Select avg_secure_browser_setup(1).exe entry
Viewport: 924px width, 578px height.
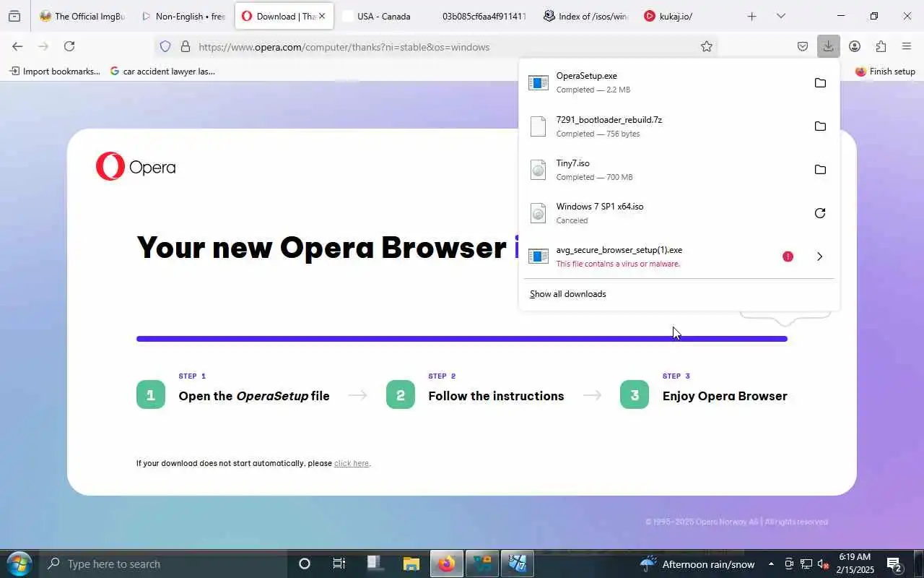pos(650,256)
